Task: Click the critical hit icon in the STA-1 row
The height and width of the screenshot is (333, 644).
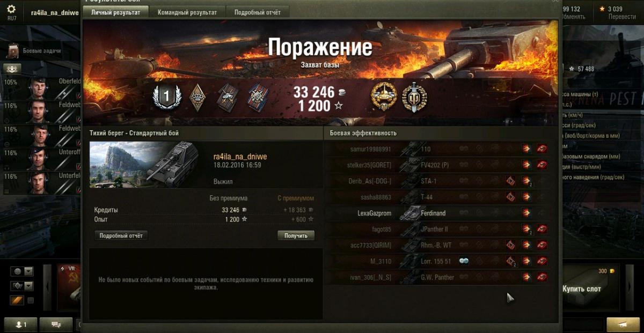Action: (510, 181)
